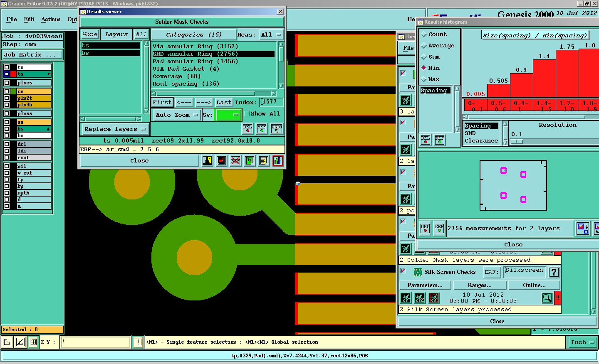Open Job Matrix button
Viewport: 599px width, 364px height.
[33, 55]
